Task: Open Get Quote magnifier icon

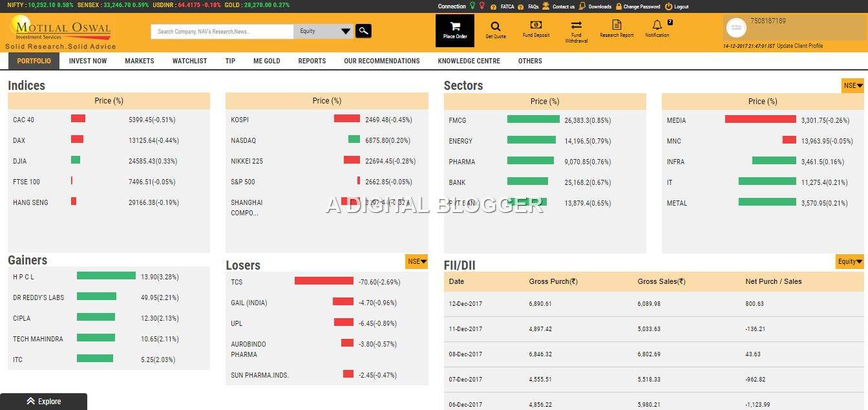Action: pos(496,27)
